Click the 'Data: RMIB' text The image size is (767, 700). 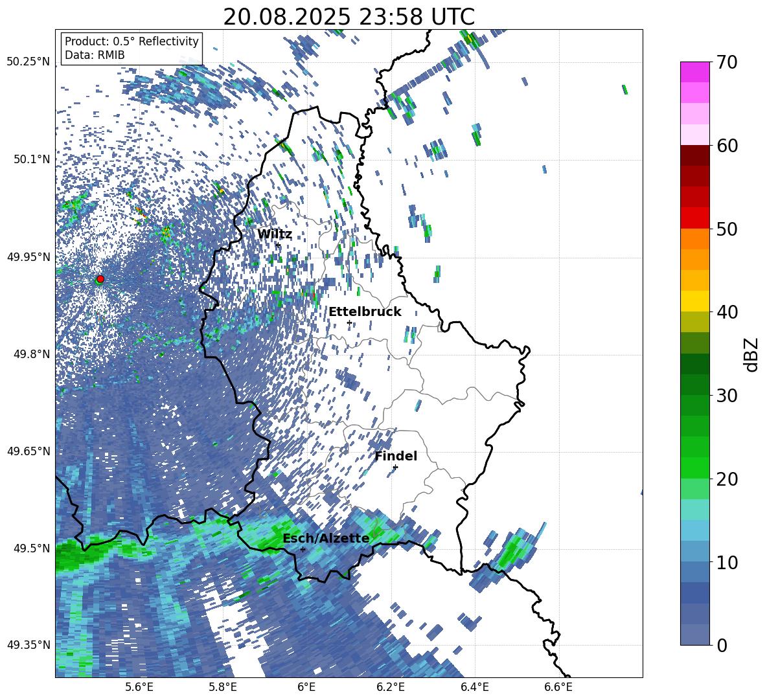tap(95, 55)
